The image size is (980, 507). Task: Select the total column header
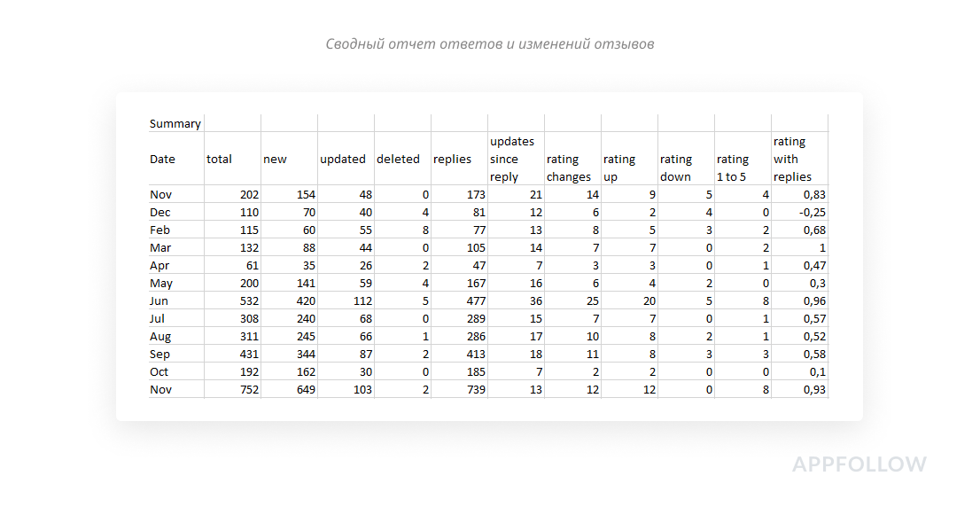220,160
